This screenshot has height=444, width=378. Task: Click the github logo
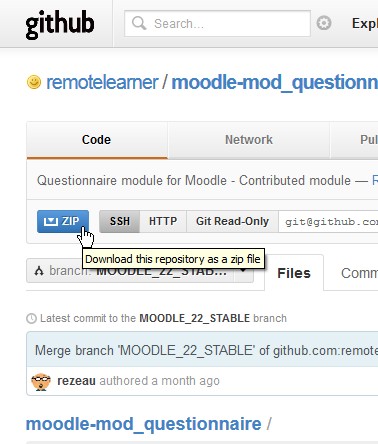(x=60, y=25)
